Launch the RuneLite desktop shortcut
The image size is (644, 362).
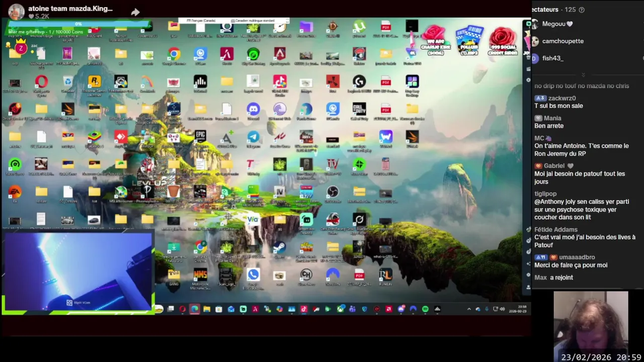[x=385, y=275]
